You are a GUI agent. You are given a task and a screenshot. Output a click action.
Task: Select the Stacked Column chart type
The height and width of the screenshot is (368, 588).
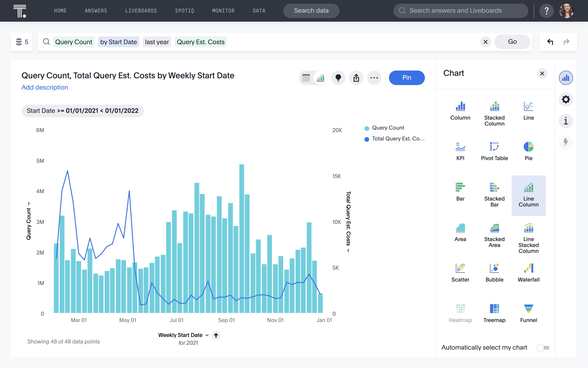point(494,114)
